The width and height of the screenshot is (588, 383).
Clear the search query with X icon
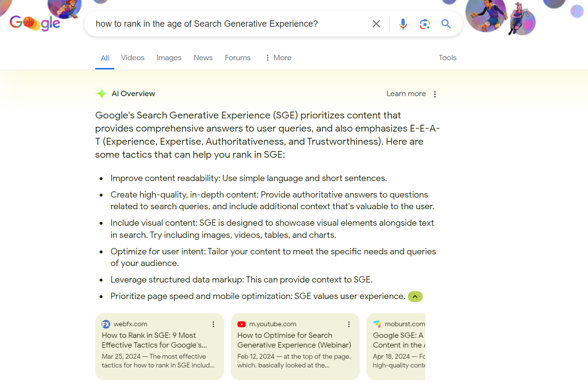pyautogui.click(x=376, y=24)
